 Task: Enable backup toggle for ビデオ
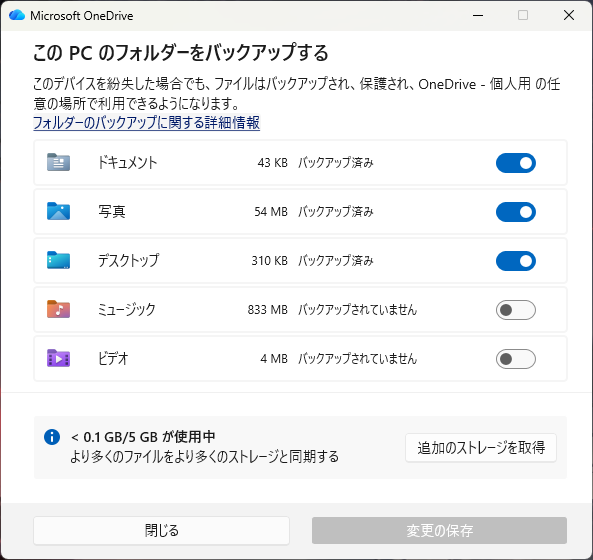pyautogui.click(x=515, y=359)
